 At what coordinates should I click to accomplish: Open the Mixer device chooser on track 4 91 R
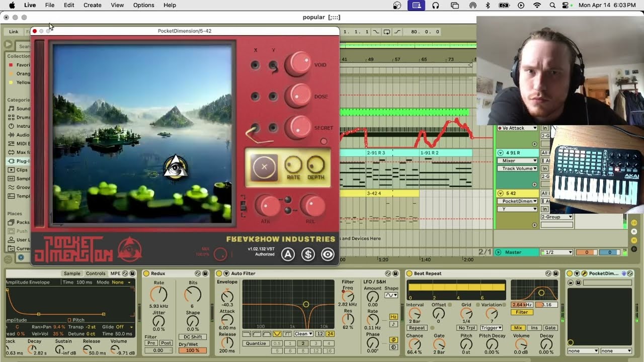pyautogui.click(x=517, y=161)
